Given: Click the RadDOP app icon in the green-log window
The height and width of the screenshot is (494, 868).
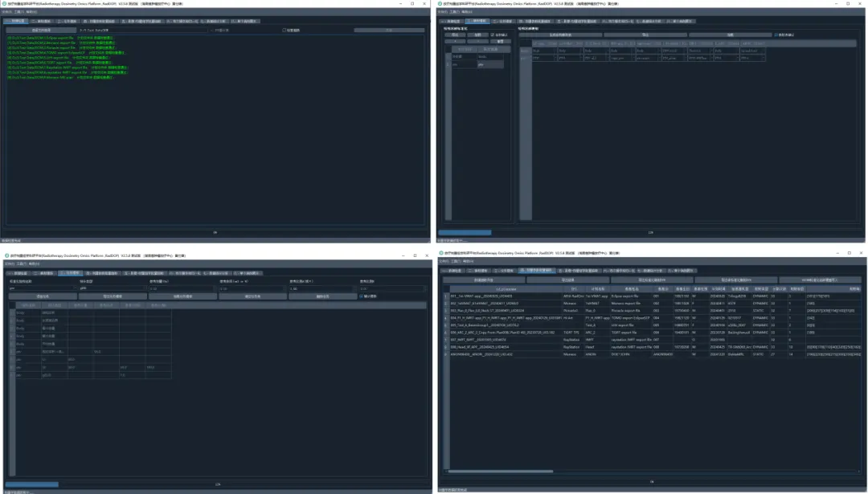Looking at the screenshot, I should click(4, 3).
